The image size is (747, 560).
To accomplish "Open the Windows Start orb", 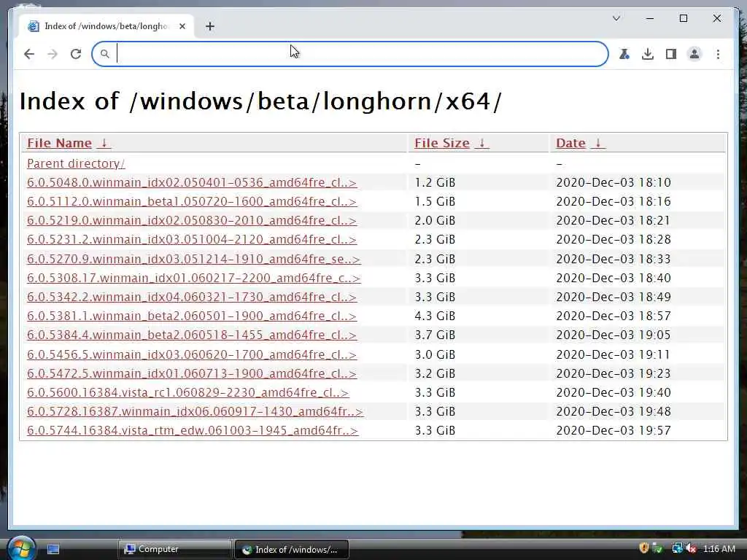I will click(21, 548).
